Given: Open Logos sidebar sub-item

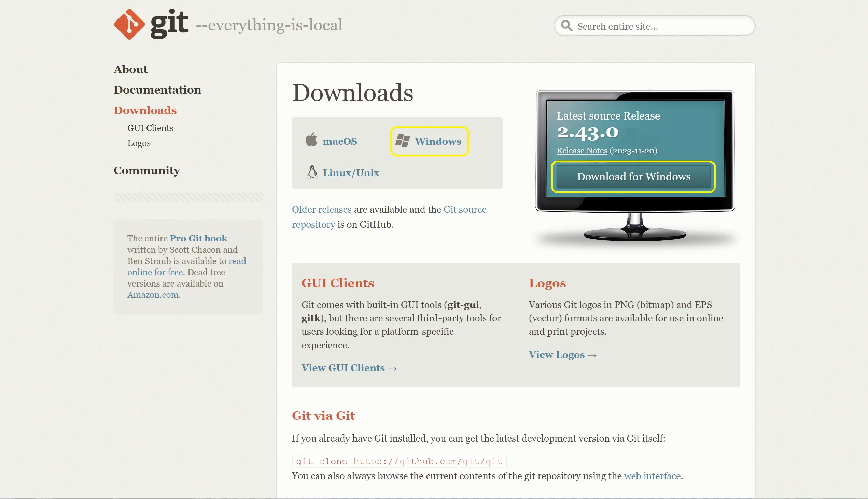Looking at the screenshot, I should pos(139,143).
